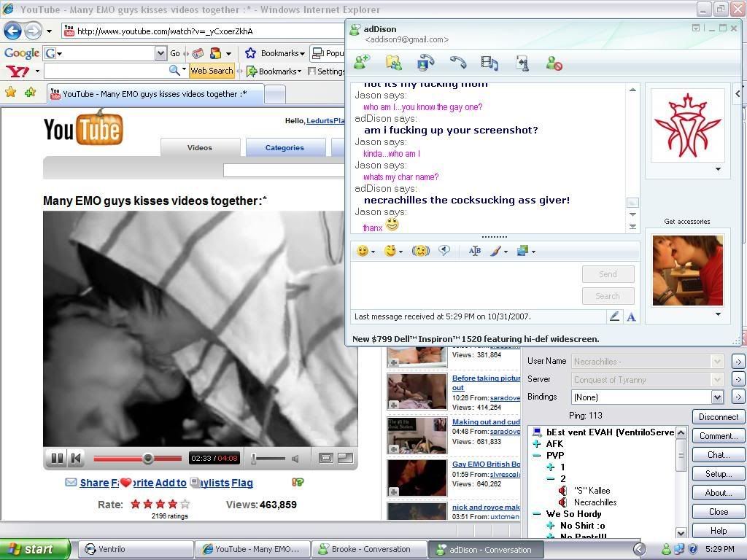Click the YouTube volume slider
The width and height of the screenshot is (747, 560).
[268, 459]
